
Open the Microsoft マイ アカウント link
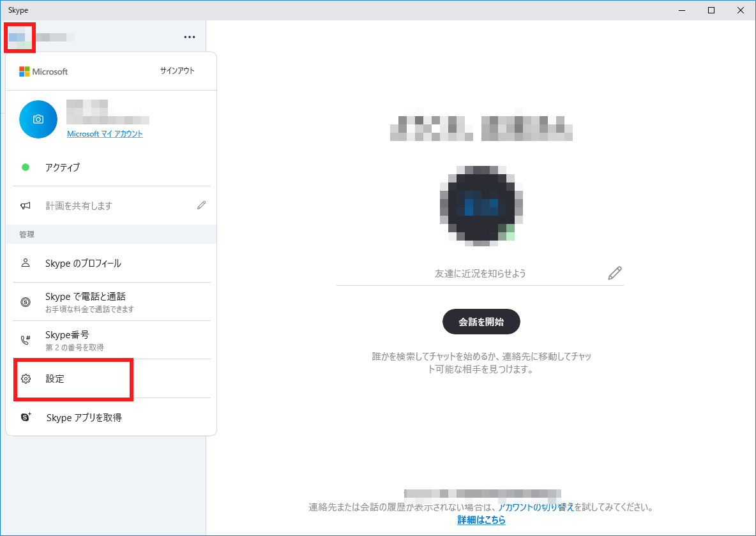click(105, 133)
